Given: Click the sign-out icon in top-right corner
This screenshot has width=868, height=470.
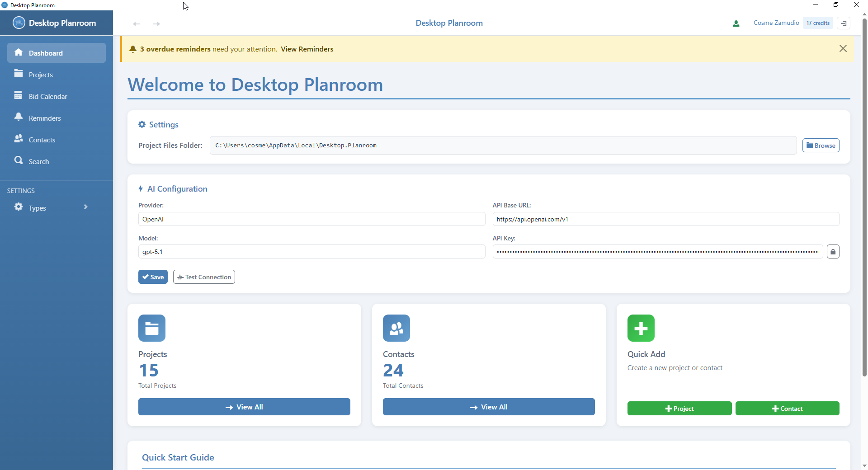Looking at the screenshot, I should (844, 23).
